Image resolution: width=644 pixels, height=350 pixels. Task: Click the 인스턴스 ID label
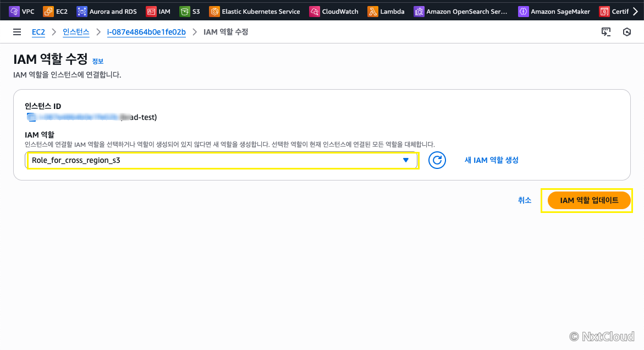tap(43, 106)
